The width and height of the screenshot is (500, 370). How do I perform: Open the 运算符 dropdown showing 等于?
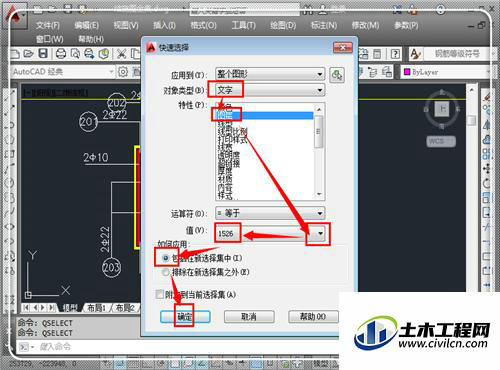270,213
